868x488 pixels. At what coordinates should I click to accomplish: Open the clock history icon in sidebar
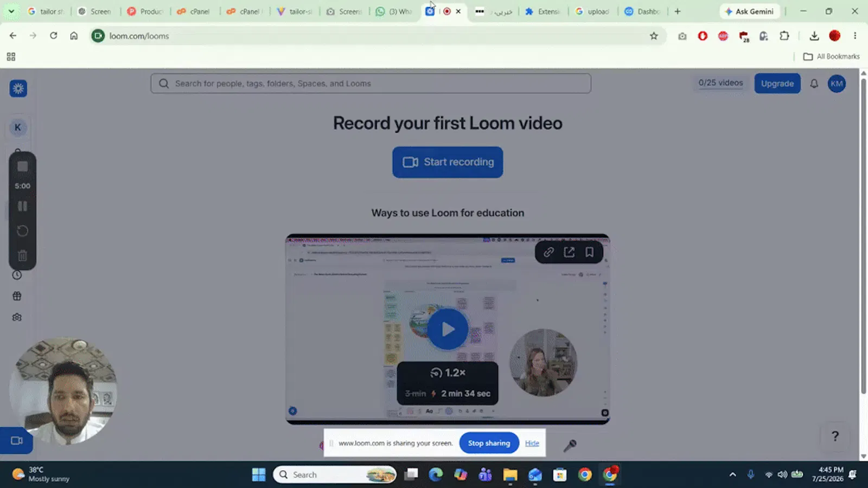pyautogui.click(x=17, y=275)
